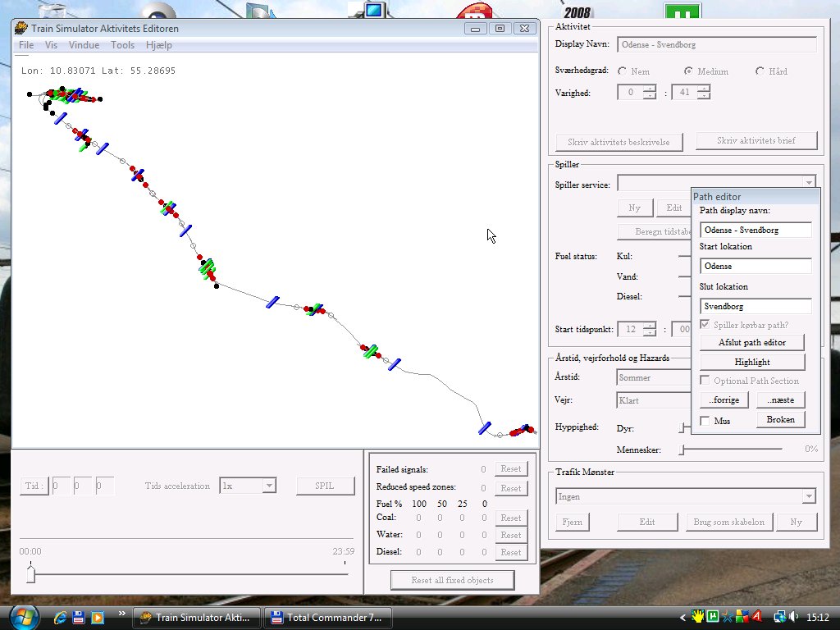840x630 pixels.
Task: Click the taskbar clock showing 15:12
Action: pos(818,617)
